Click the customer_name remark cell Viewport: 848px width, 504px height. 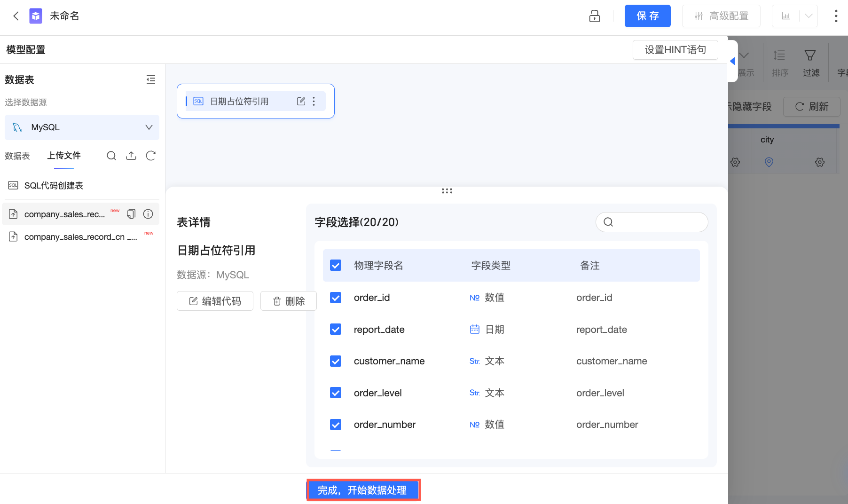coord(612,361)
